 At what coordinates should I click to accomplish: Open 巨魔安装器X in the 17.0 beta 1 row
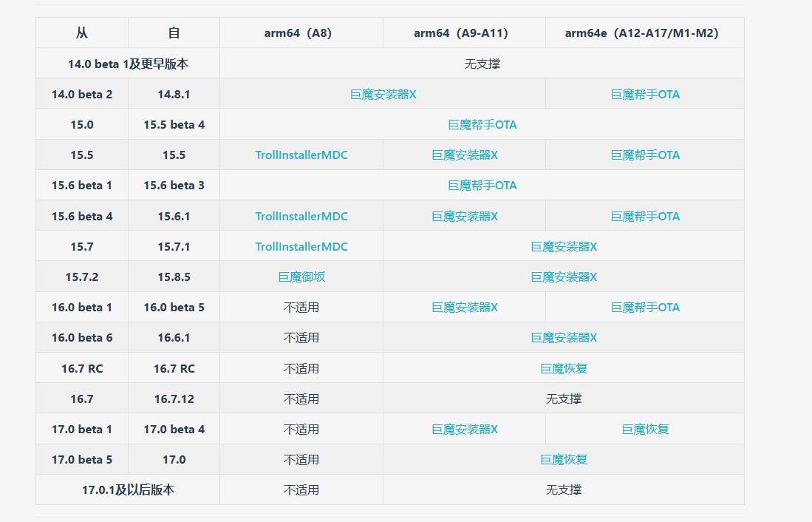click(x=465, y=430)
